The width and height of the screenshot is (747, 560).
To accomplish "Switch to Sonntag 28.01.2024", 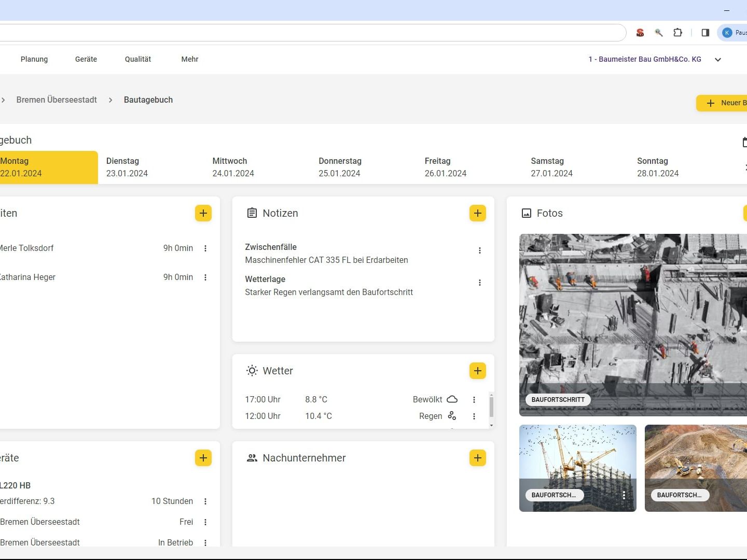I will 682,167.
